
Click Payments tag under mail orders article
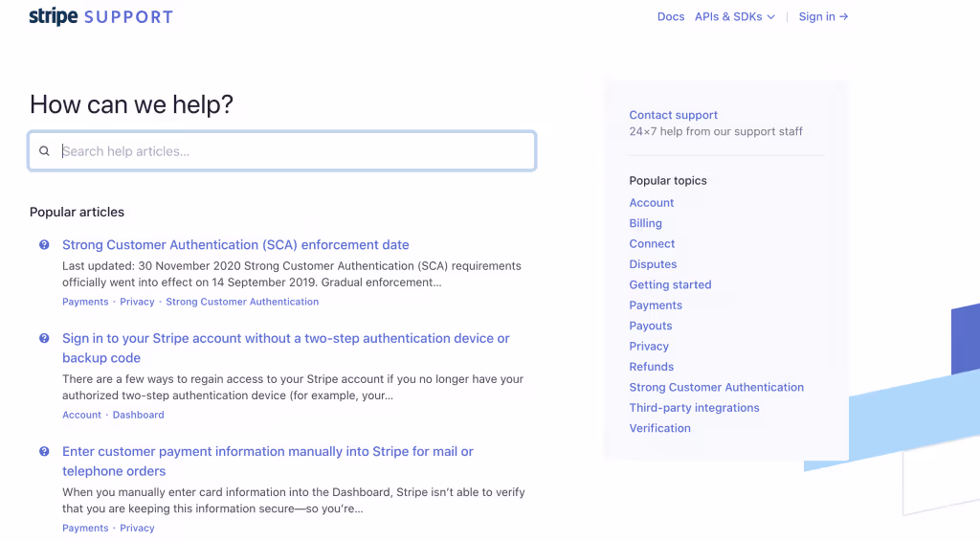pyautogui.click(x=85, y=528)
